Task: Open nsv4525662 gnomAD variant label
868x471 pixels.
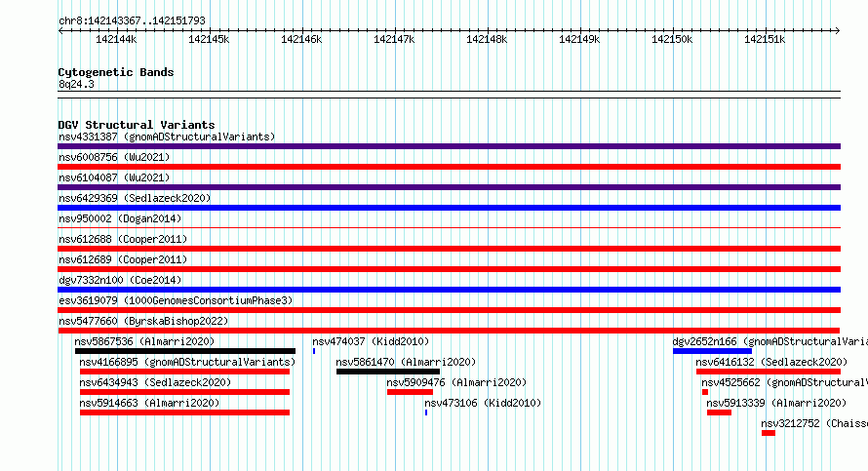Action: pos(784,382)
